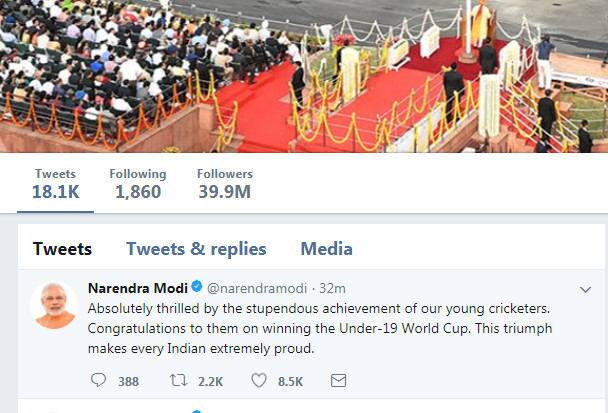Click the Narendra Modi display name
Viewport: 608px width, 413px height.
(138, 288)
